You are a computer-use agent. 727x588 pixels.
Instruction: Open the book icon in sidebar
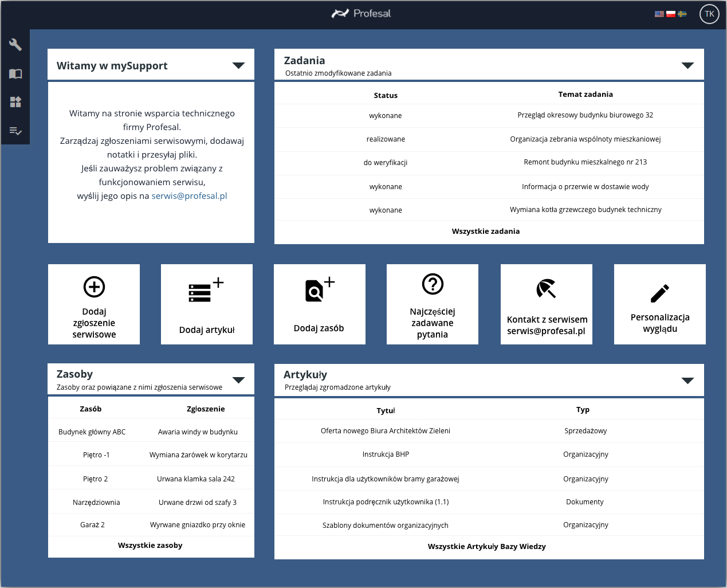(x=15, y=74)
